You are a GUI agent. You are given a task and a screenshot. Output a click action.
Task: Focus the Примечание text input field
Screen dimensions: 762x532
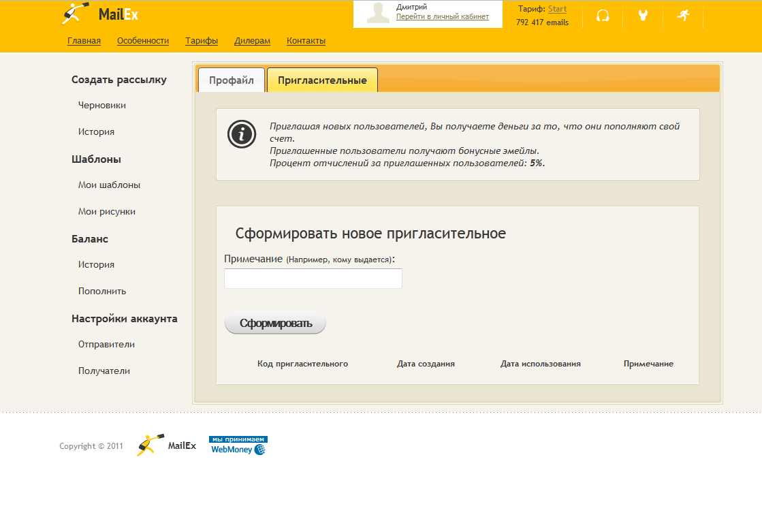click(x=313, y=279)
